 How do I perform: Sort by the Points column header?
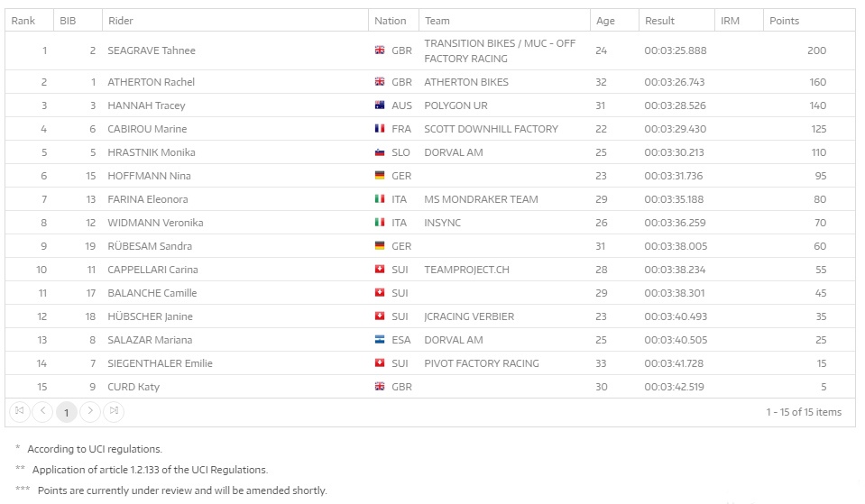(784, 21)
